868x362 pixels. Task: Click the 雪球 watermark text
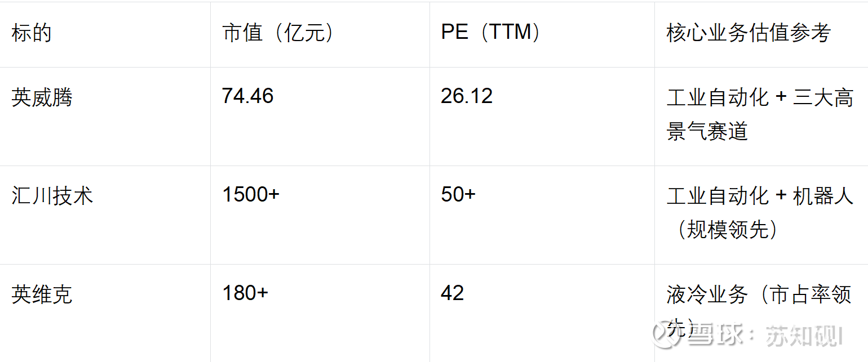712,336
